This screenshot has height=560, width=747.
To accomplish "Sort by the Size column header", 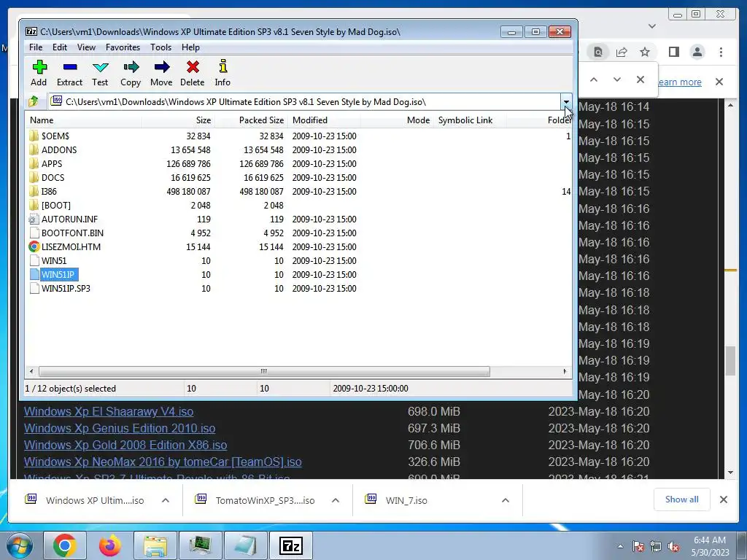I will tap(178, 120).
